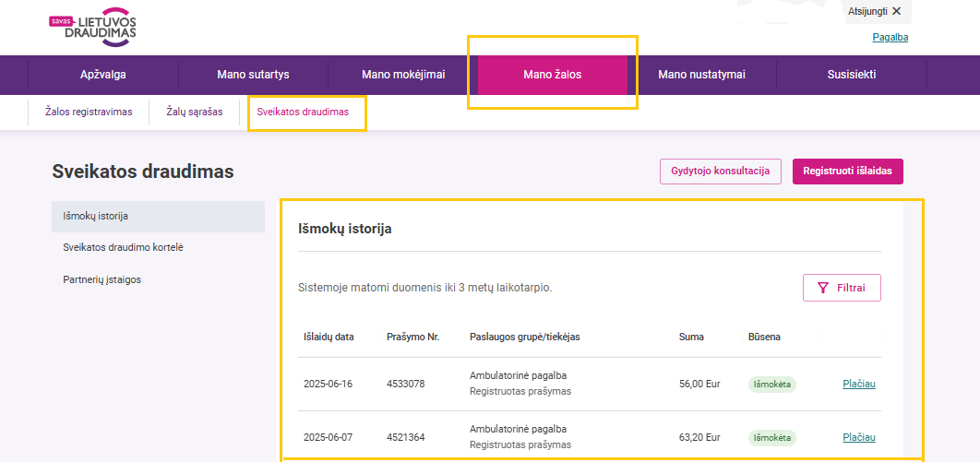Image resolution: width=980 pixels, height=462 pixels.
Task: Click the Būsena column header
Action: [x=764, y=338]
